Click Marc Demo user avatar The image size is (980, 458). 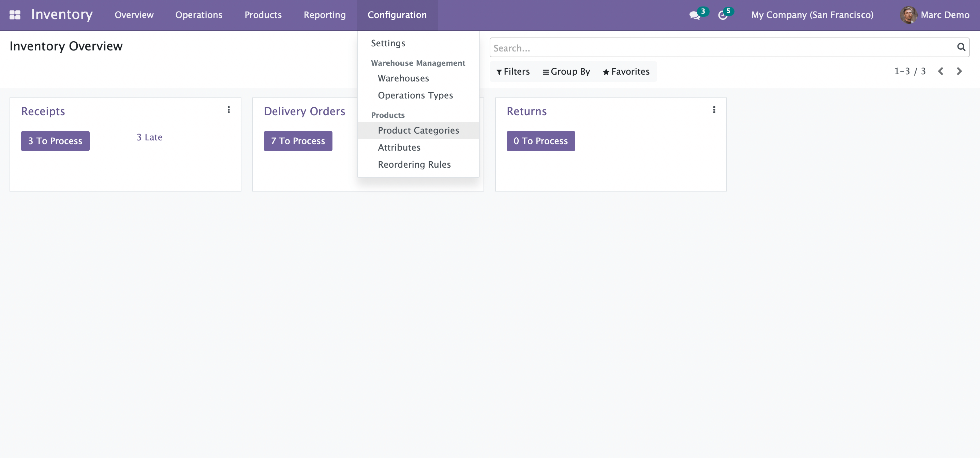pos(908,15)
